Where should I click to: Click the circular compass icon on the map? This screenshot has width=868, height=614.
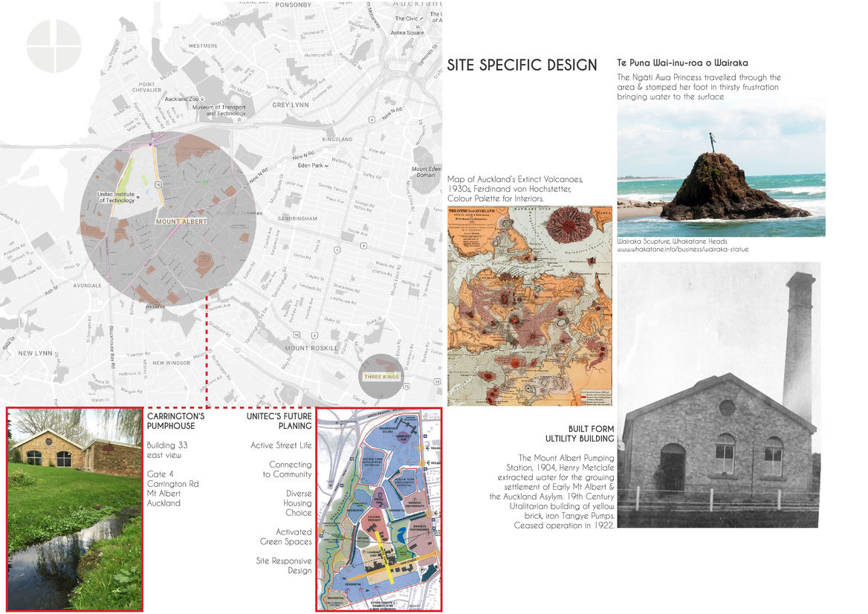coord(54,46)
